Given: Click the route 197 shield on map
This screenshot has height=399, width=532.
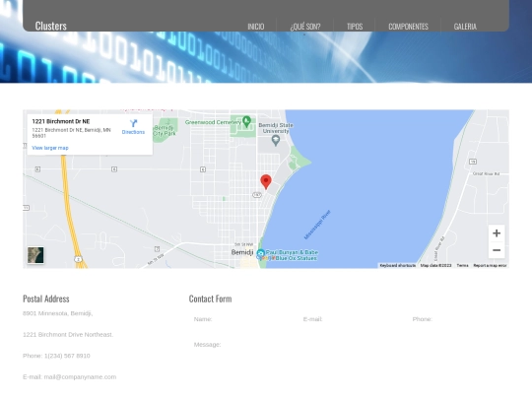Looking at the screenshot, I should coord(257,195).
